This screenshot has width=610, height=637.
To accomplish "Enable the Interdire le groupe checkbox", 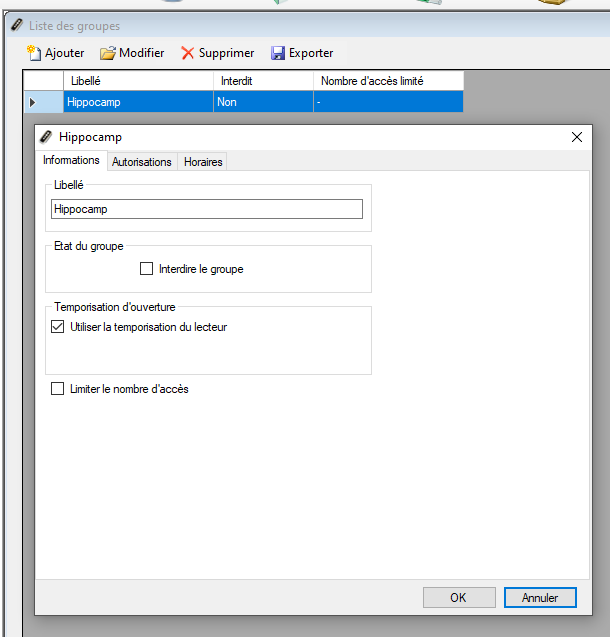I will (147, 269).
